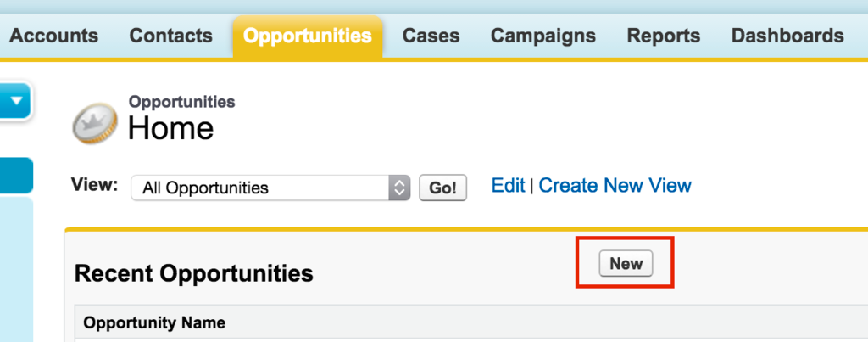Click the Edit view link

(508, 185)
